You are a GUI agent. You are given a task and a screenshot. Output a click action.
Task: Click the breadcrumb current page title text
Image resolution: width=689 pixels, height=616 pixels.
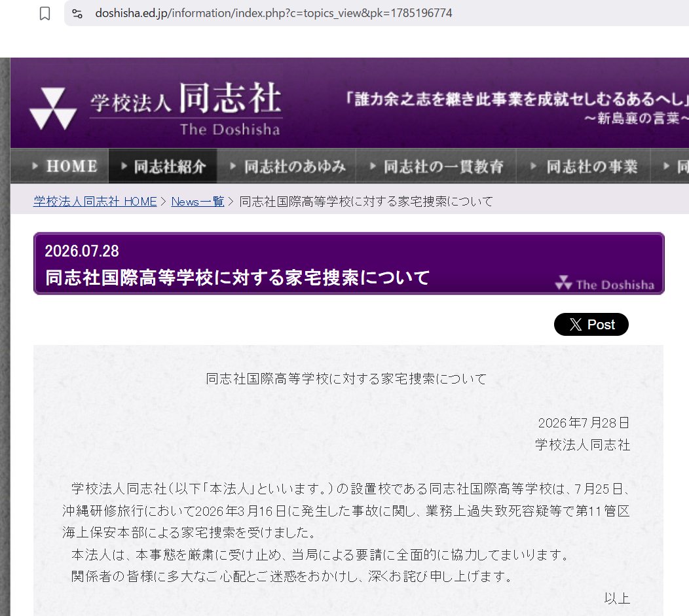[366, 202]
